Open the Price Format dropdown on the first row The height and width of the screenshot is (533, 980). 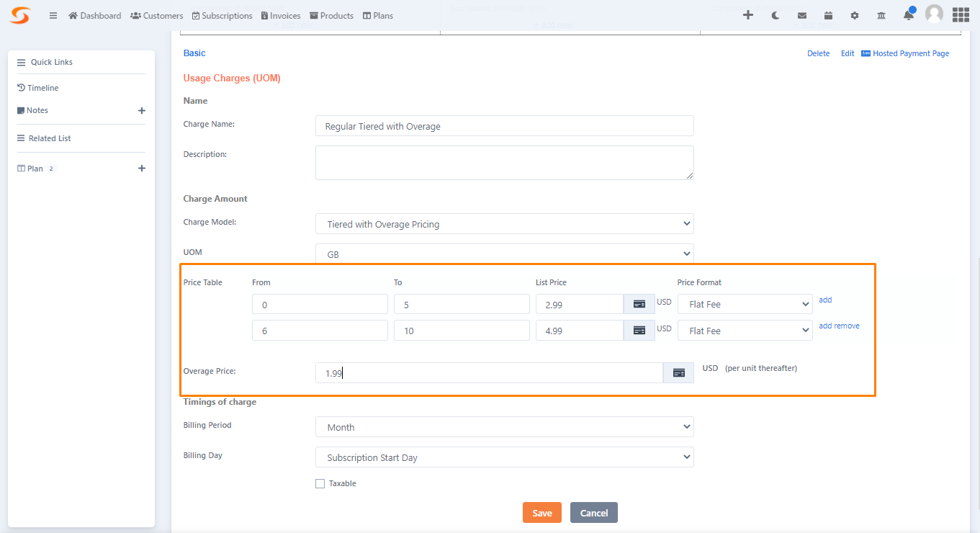coord(745,304)
